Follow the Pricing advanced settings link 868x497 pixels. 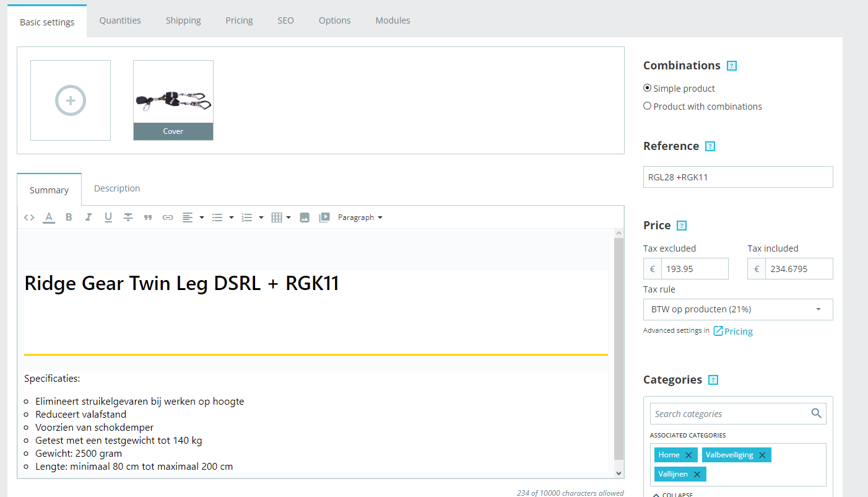733,332
